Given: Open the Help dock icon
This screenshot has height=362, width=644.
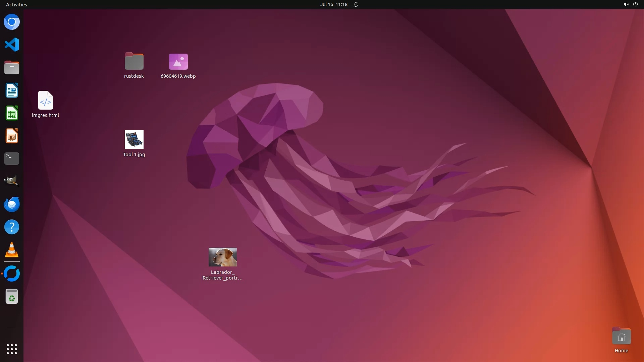Looking at the screenshot, I should tap(12, 227).
